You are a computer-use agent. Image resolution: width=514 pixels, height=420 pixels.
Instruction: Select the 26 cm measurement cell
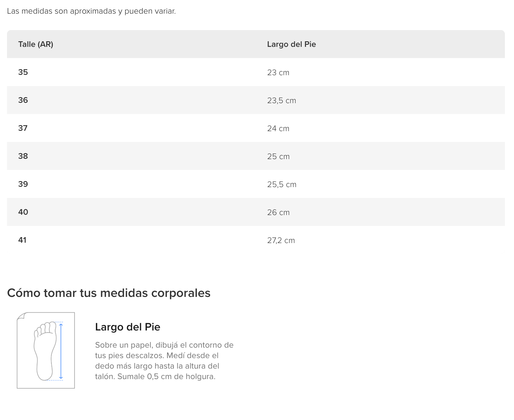point(278,212)
